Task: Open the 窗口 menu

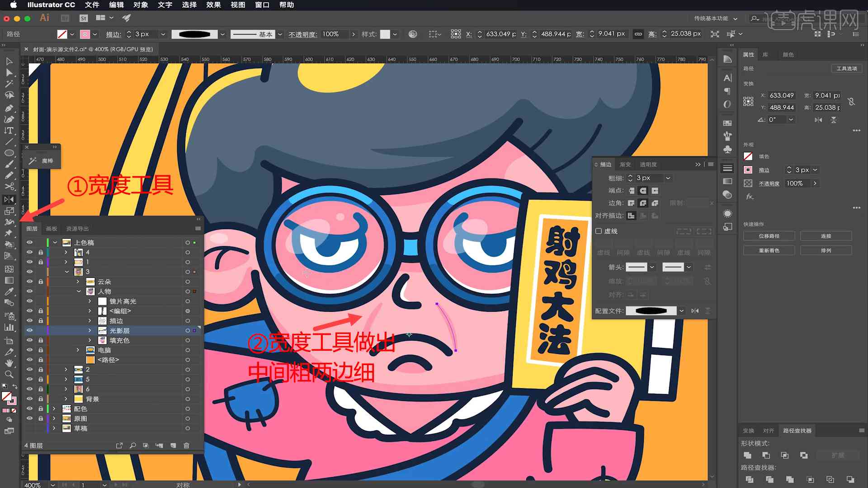Action: (262, 5)
